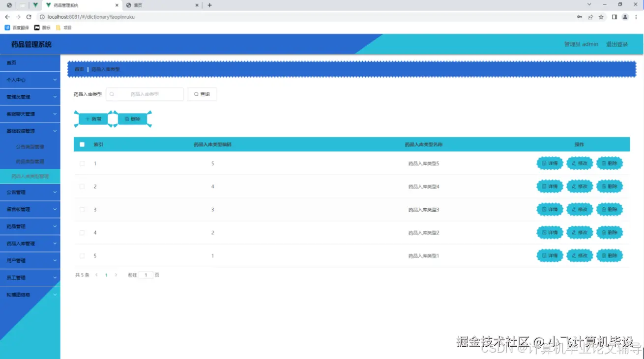The height and width of the screenshot is (359, 644).
Task: Open the 项目 bookmarks folder
Action: [x=64, y=28]
